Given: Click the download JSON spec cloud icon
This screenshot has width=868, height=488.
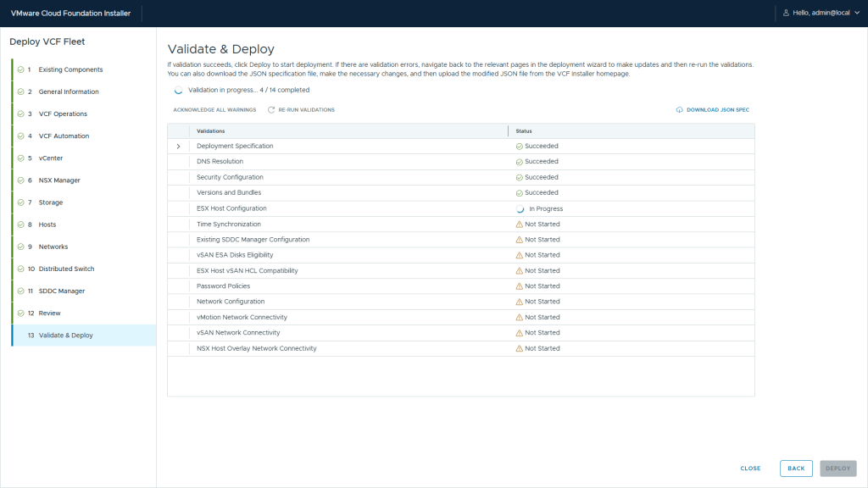Looking at the screenshot, I should [x=679, y=110].
